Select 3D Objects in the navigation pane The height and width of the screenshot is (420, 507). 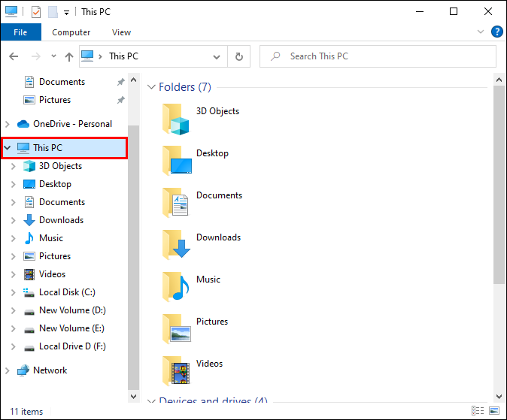(x=60, y=166)
